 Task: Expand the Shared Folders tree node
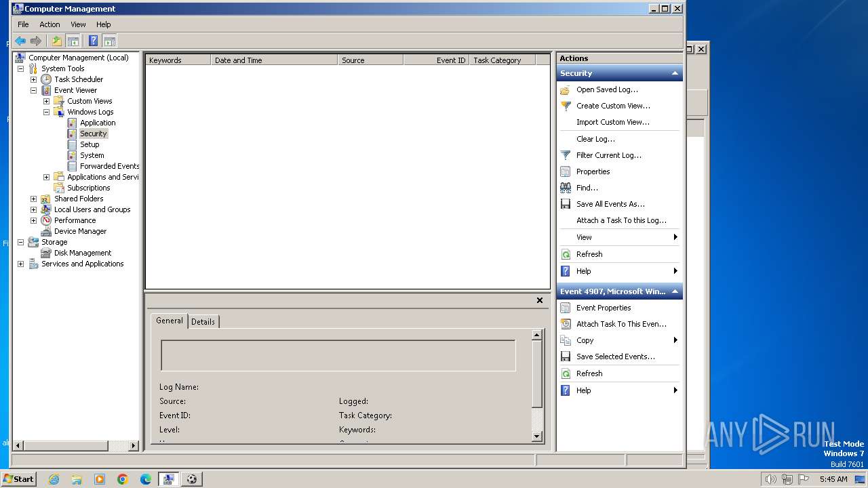tap(33, 199)
